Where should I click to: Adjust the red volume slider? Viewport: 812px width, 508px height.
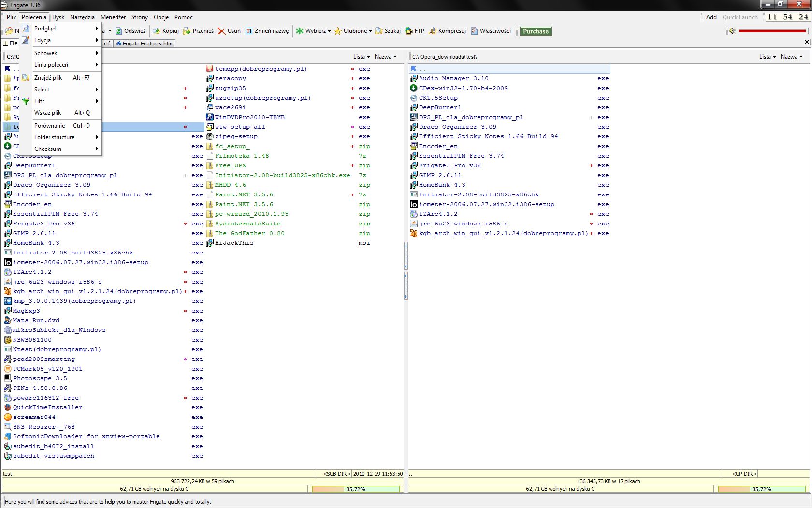[772, 31]
